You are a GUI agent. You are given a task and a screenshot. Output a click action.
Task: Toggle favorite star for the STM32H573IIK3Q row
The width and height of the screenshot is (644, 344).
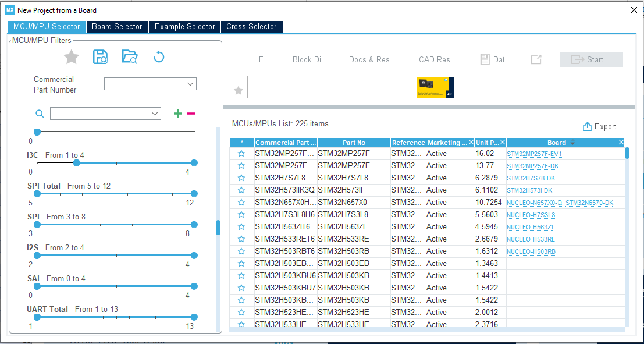[241, 190]
